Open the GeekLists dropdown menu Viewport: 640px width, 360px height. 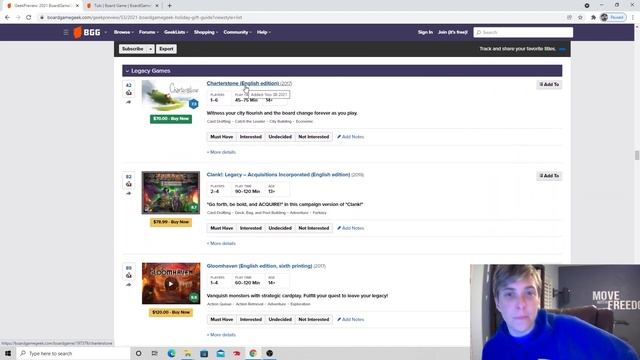pyautogui.click(x=176, y=32)
